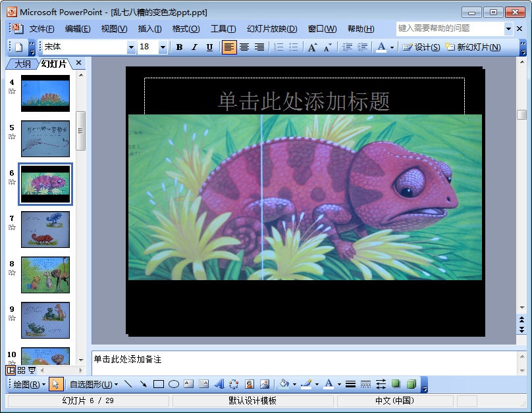Screen dimensions: 532x413
Task: Open the 帮助(H) menu
Action: point(361,29)
